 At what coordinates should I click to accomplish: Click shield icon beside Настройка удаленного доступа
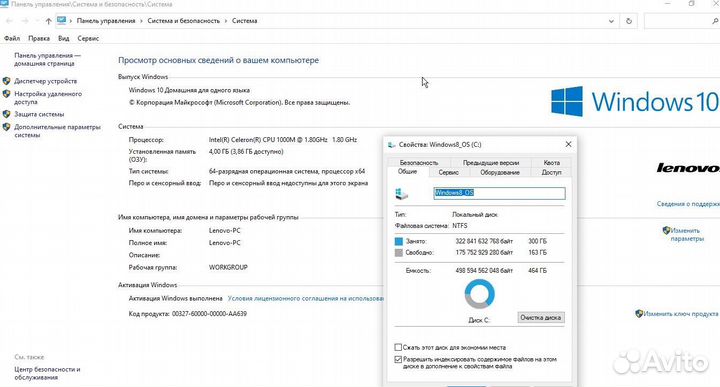[6, 94]
